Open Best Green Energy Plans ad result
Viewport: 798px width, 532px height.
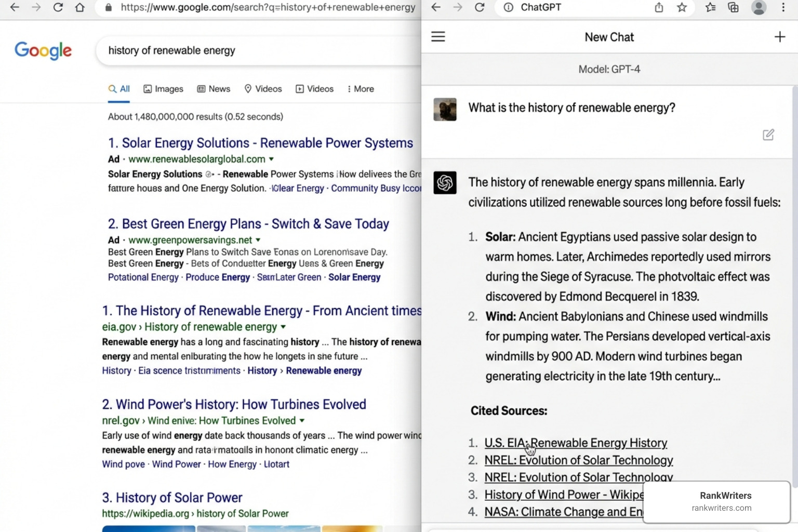point(248,224)
